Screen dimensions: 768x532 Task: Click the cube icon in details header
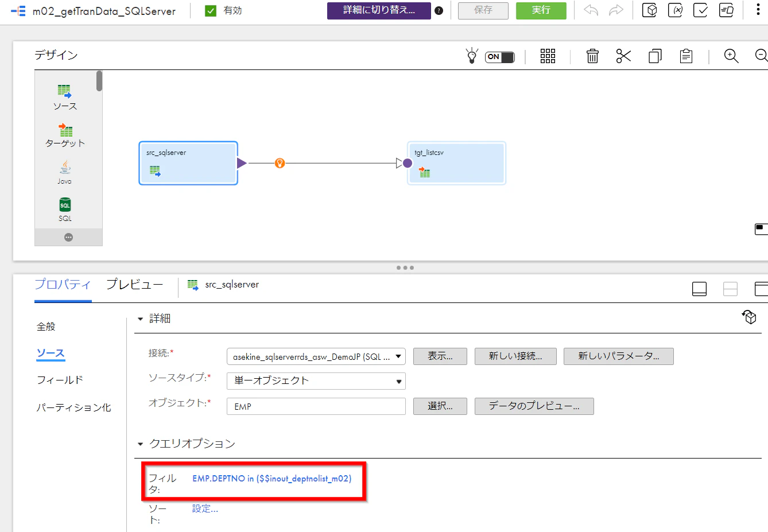tap(749, 317)
